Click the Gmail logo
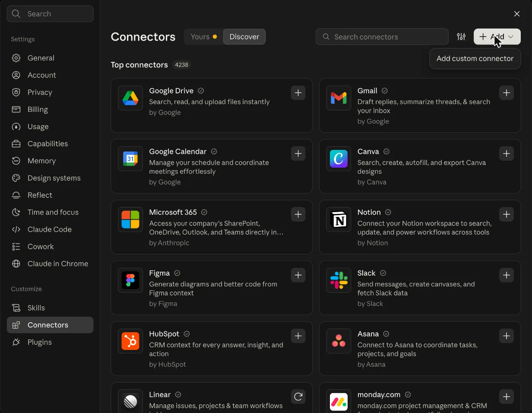Screen dimensions: 532x413 [x=339, y=98]
